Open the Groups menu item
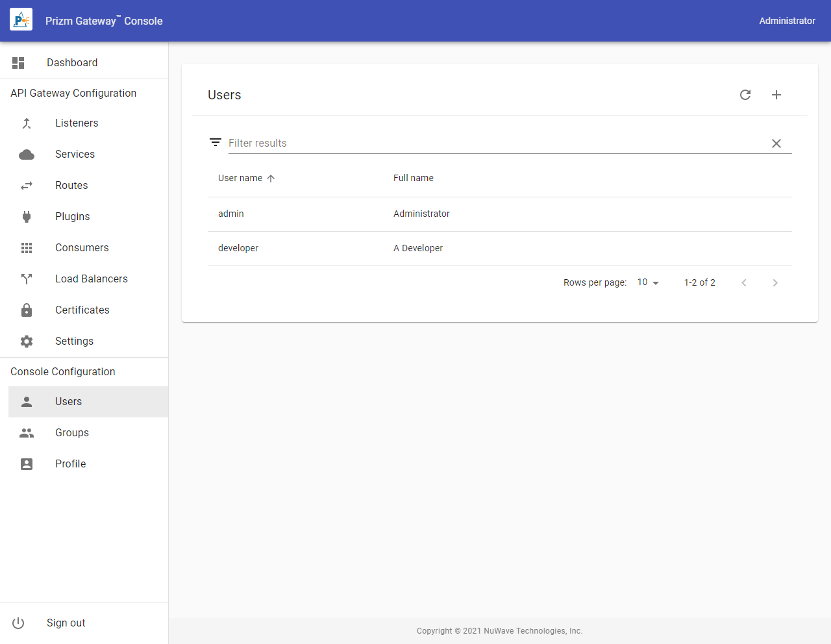The image size is (831, 644). click(x=72, y=433)
